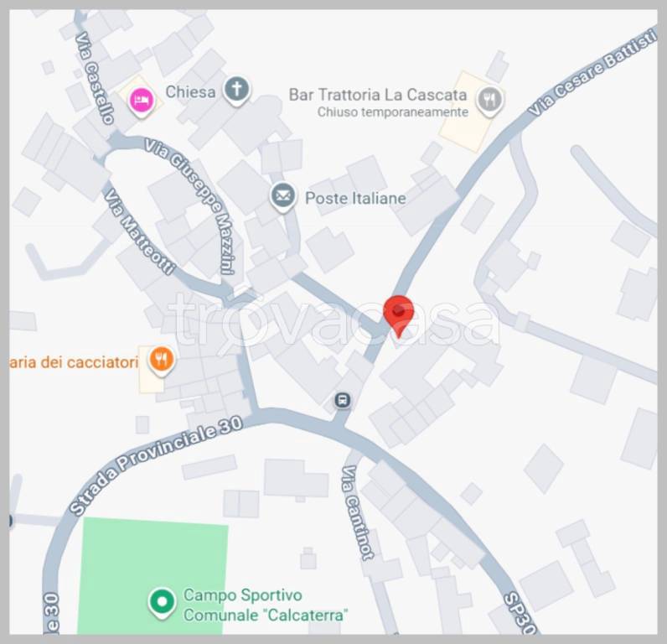Click the red location pin marker

399,316
